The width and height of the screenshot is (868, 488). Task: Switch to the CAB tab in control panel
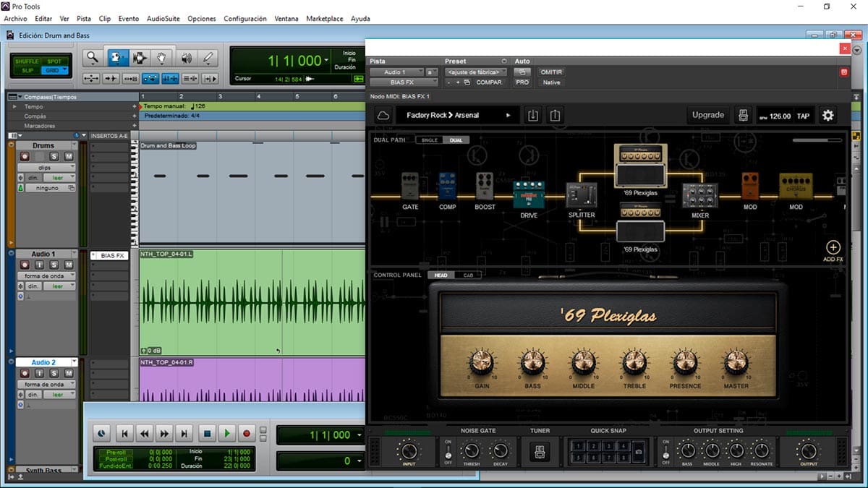point(468,275)
